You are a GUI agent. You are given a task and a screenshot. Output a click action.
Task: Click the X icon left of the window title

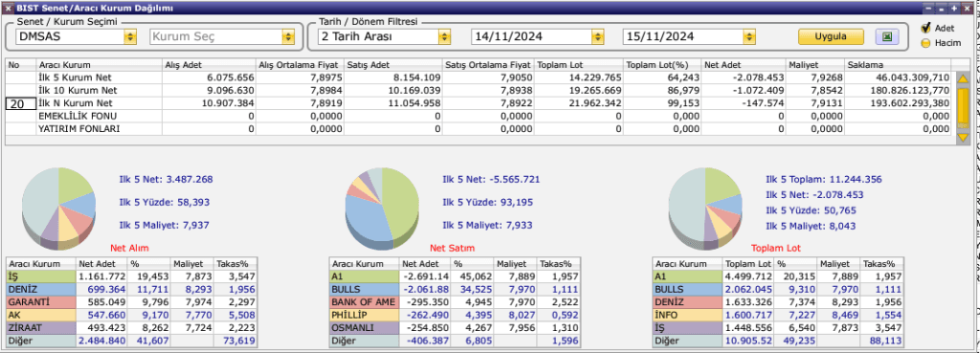(8, 8)
